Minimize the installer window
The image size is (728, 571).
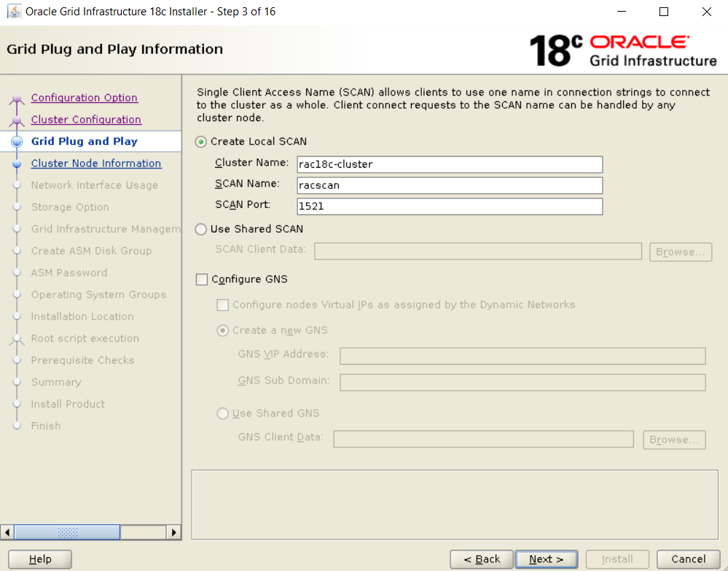(622, 12)
